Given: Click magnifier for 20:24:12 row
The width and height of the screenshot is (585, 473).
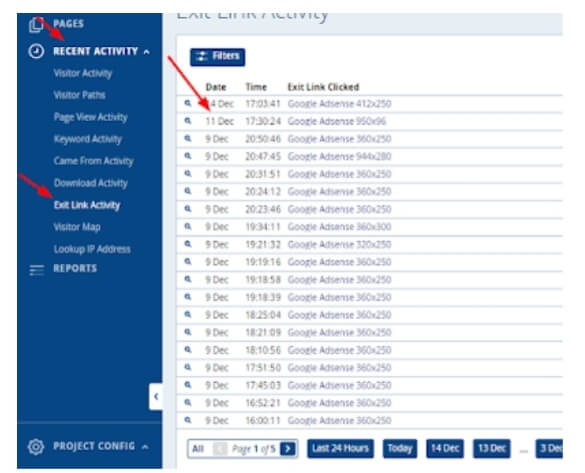Looking at the screenshot, I should point(188,191).
